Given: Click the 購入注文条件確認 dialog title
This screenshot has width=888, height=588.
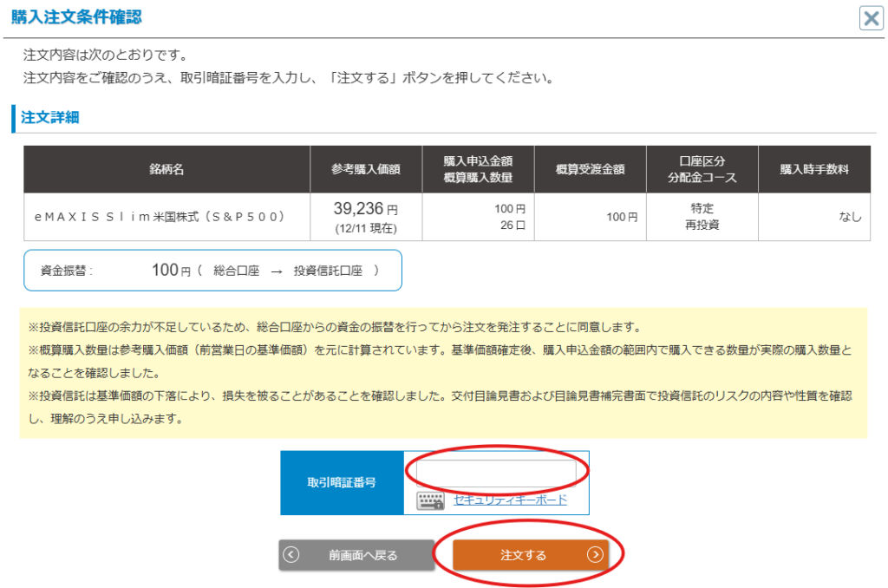Looking at the screenshot, I should pos(76,16).
